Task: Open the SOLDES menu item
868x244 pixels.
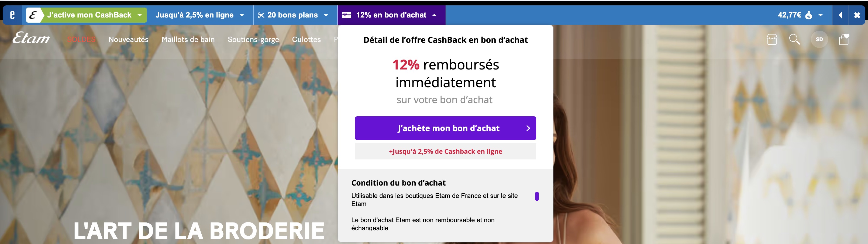Action: pyautogui.click(x=81, y=39)
